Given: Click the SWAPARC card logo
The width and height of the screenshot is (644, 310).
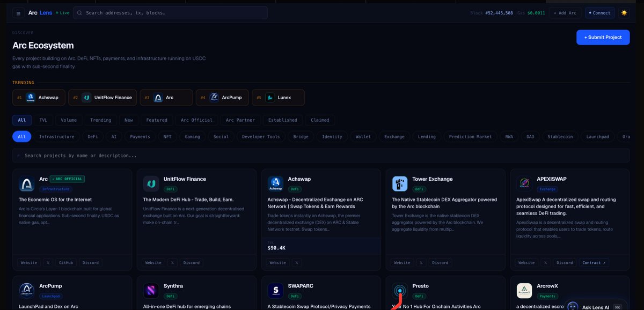Looking at the screenshot, I should coord(276,291).
